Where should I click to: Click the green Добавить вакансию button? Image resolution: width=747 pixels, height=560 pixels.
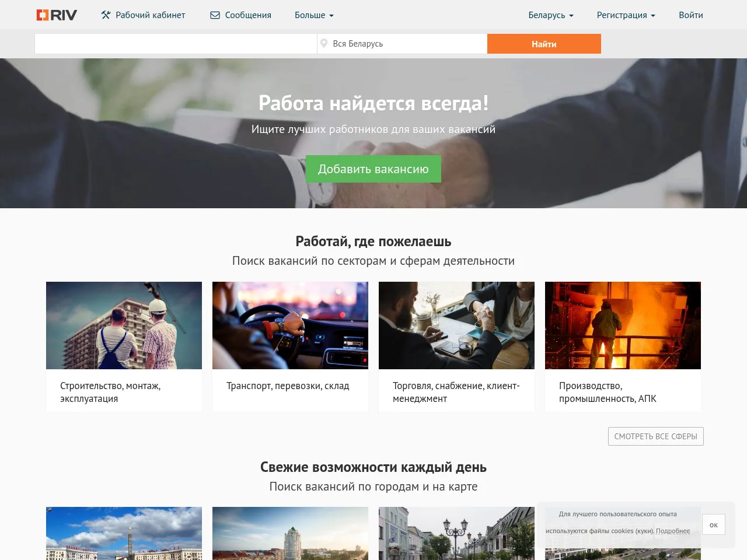coord(373,169)
